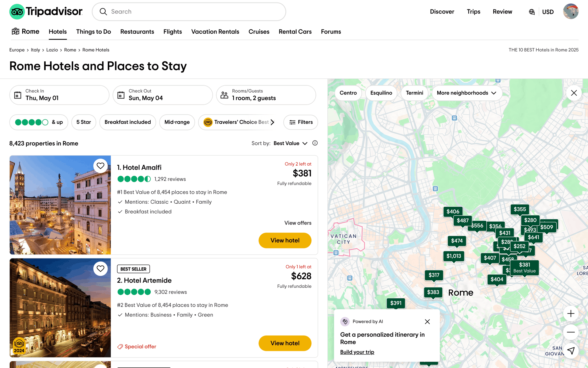Open the Cruises tab
Screen dimensions: 588x368
point(259,32)
